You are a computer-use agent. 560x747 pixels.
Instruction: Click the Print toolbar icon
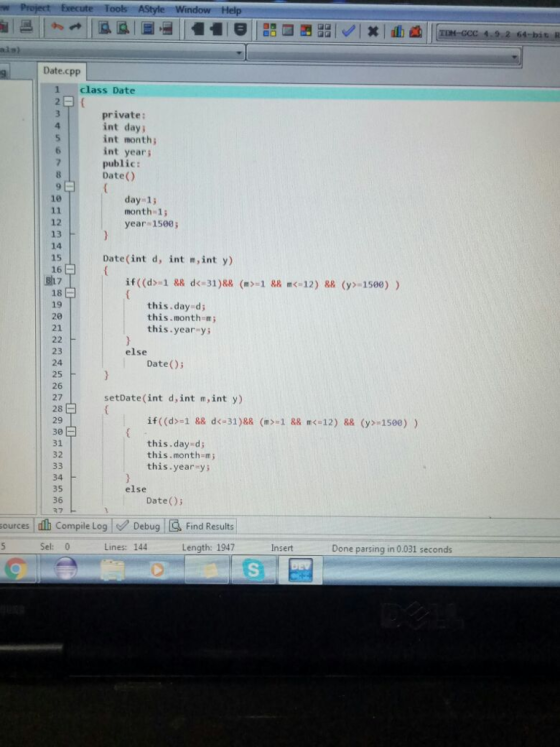pyautogui.click(x=26, y=28)
